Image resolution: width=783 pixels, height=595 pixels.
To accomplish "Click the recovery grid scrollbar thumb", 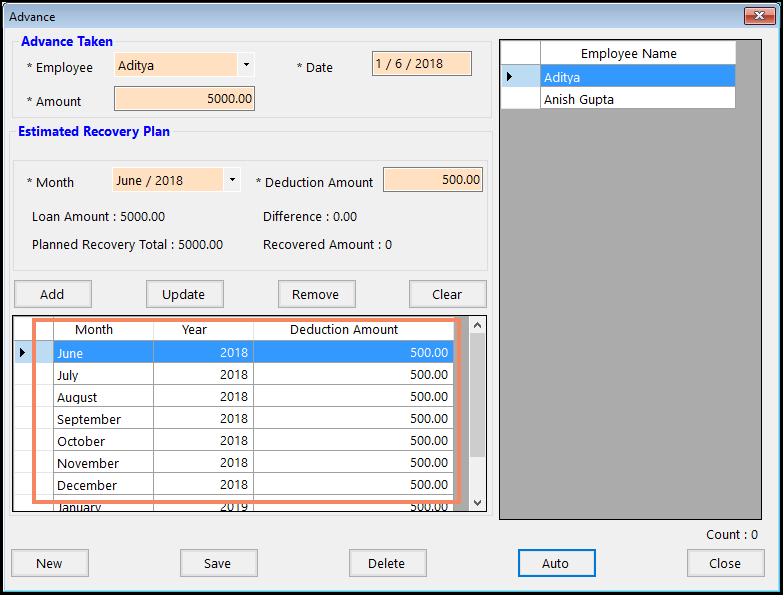I will [x=477, y=394].
